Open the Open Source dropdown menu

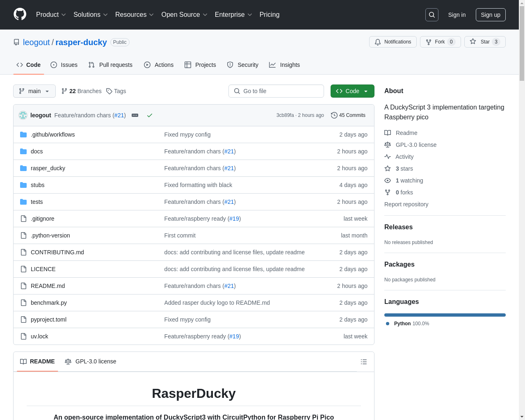pos(185,15)
